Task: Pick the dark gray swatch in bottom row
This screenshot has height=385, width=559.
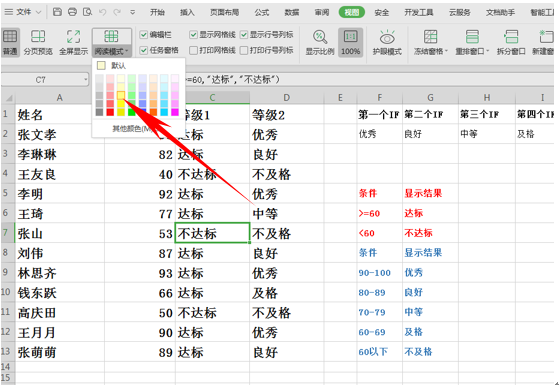Action: click(x=99, y=112)
